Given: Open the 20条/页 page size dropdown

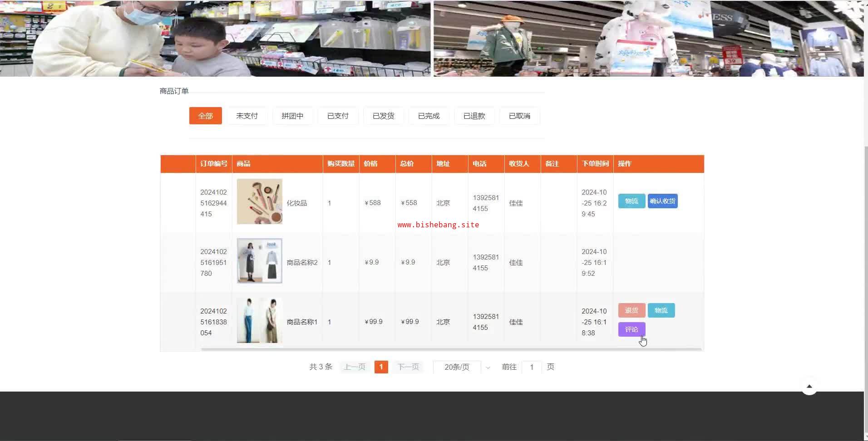Looking at the screenshot, I should coord(464,367).
